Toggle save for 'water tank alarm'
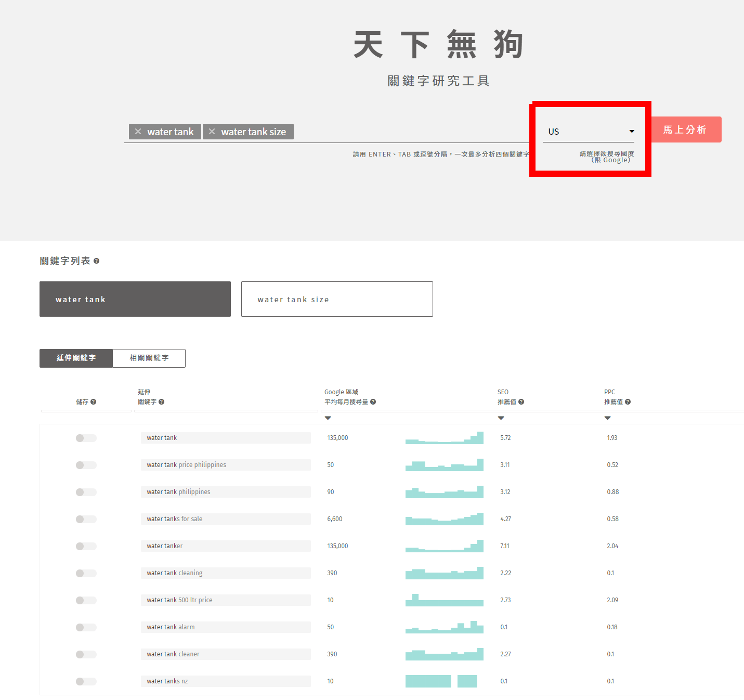This screenshot has height=700, width=744. coord(86,627)
